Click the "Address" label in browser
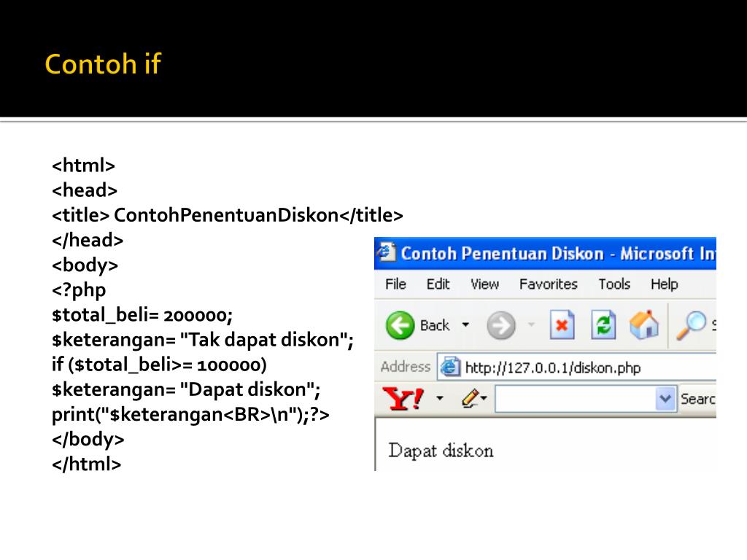747x560 pixels. pos(406,367)
